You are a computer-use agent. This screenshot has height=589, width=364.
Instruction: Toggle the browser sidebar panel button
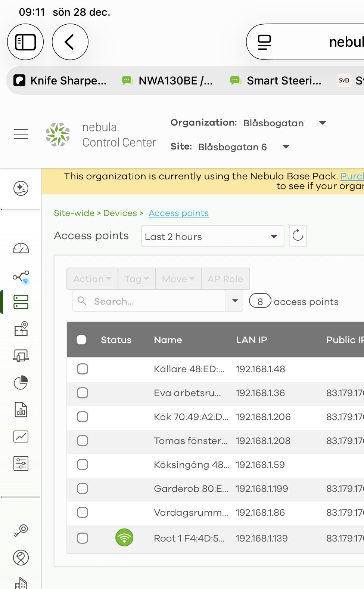click(x=25, y=42)
